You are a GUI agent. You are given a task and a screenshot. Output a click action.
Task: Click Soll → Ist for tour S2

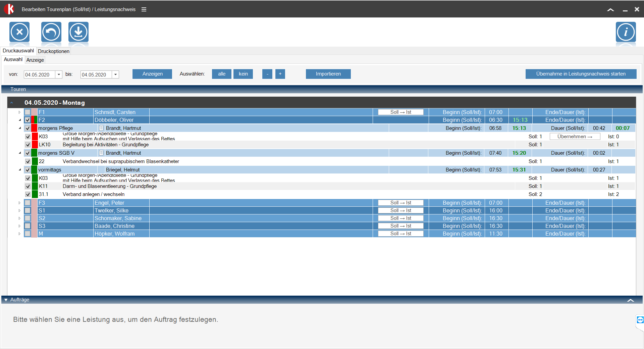pyautogui.click(x=401, y=218)
